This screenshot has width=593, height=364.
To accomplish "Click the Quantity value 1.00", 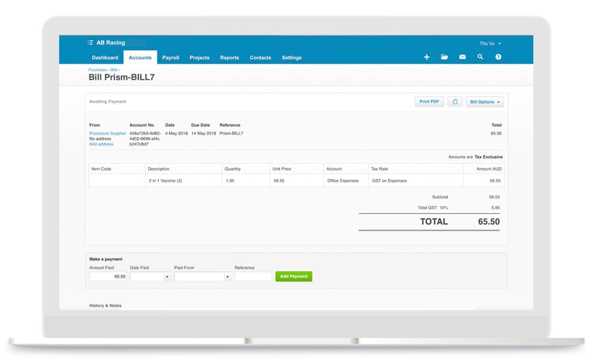I will click(x=229, y=180).
